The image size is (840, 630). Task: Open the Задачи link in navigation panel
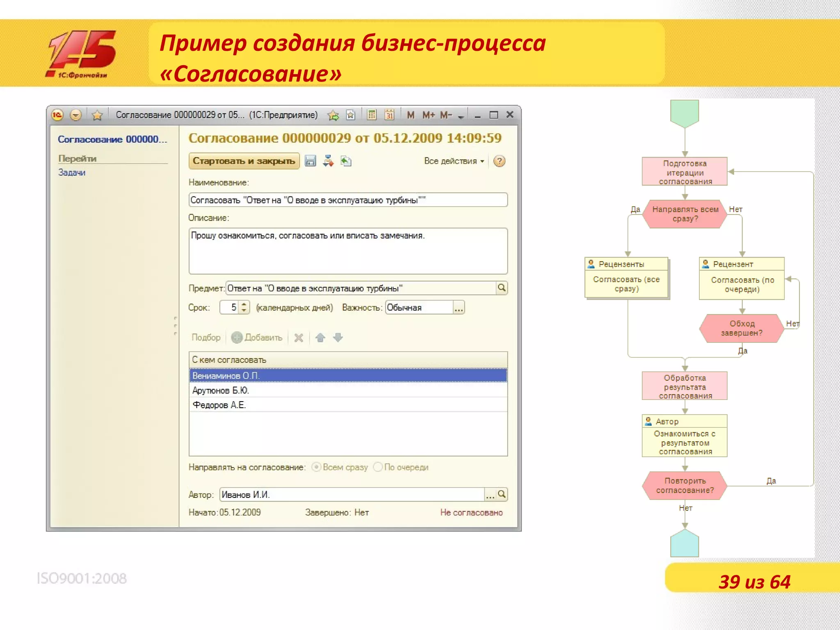tap(72, 173)
